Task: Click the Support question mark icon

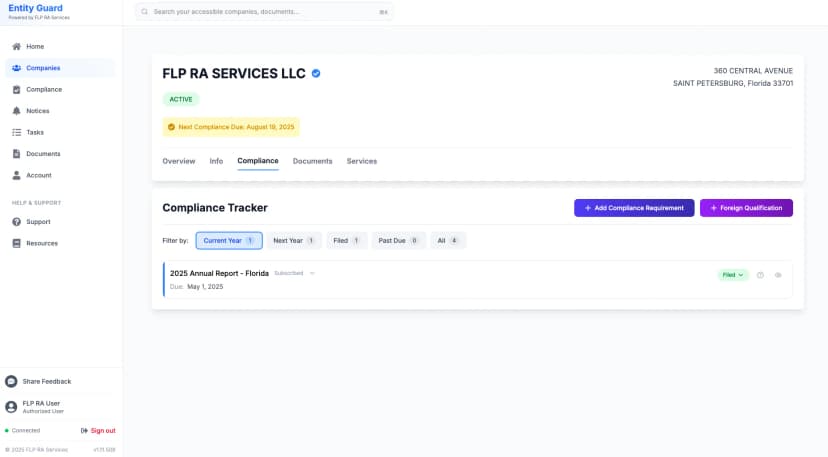Action: [16, 222]
